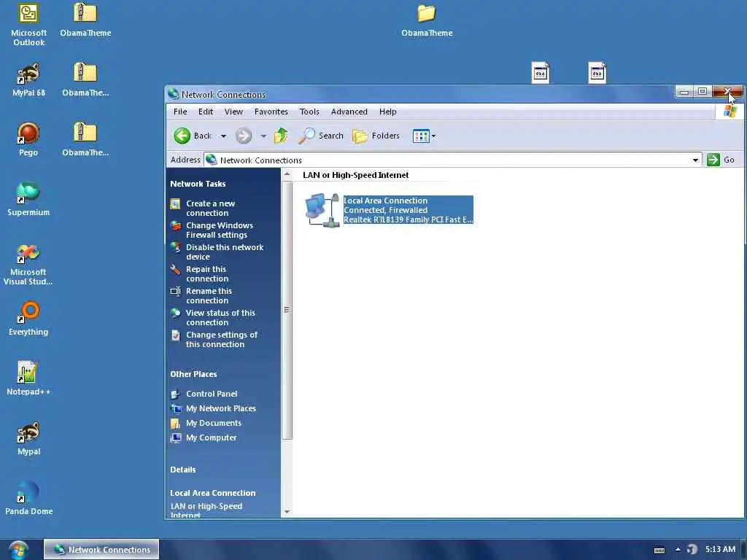
Task: Open My Computer link
Action: click(211, 437)
